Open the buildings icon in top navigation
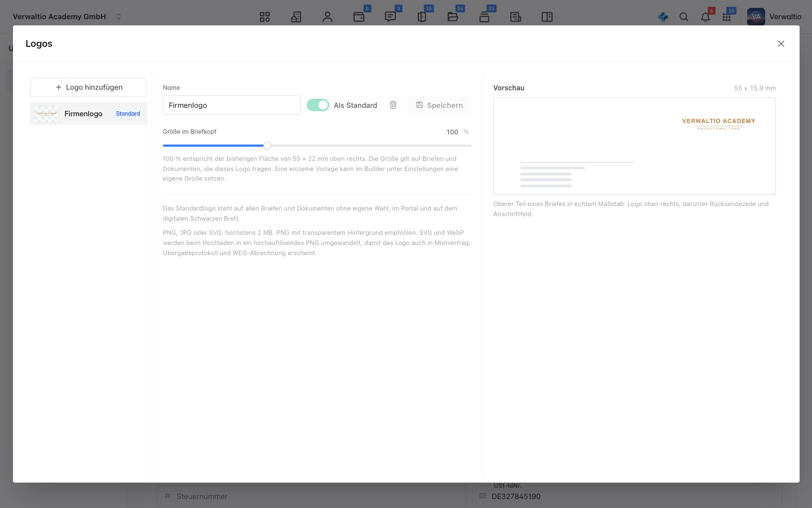Screen dimensions: 812x508 click(296, 17)
